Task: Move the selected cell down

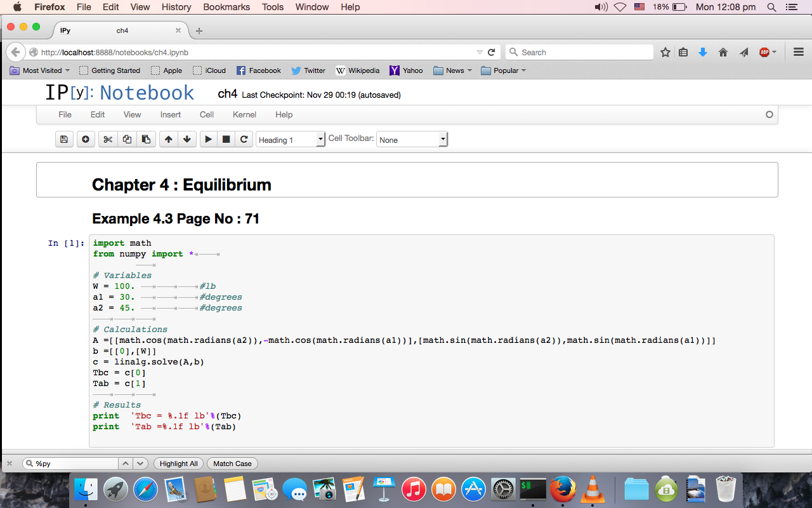Action: (187, 140)
